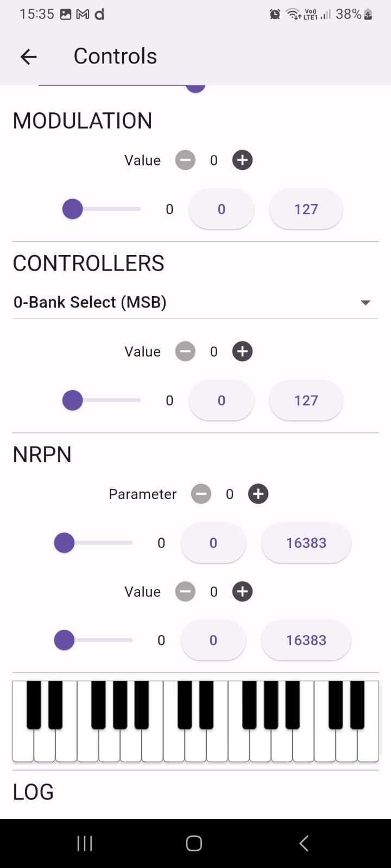The image size is (391, 868).
Task: Decrease the Modulation value with minus
Action: pos(185,160)
